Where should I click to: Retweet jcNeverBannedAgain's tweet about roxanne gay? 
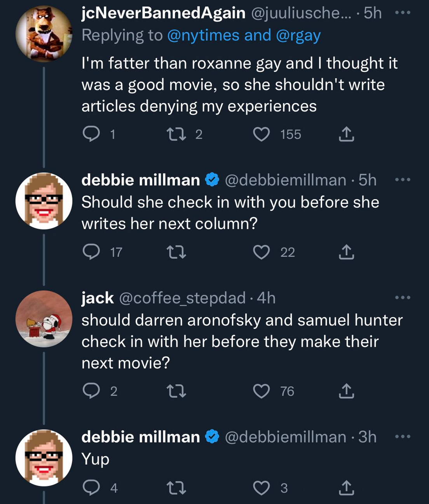[x=176, y=134]
